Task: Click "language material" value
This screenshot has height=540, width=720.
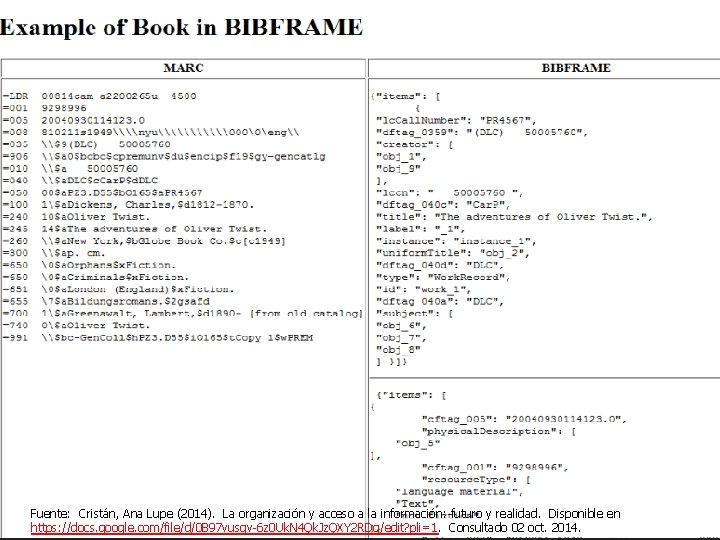Action: coord(459,492)
